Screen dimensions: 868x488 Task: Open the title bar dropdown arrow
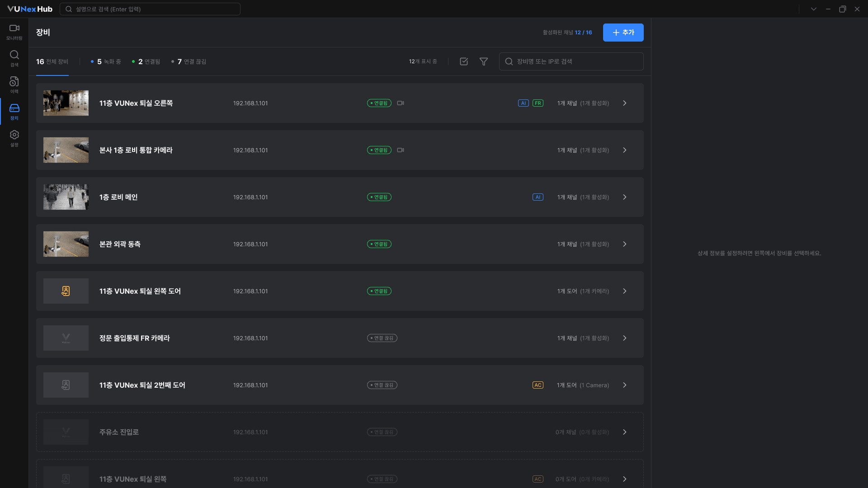click(x=814, y=9)
